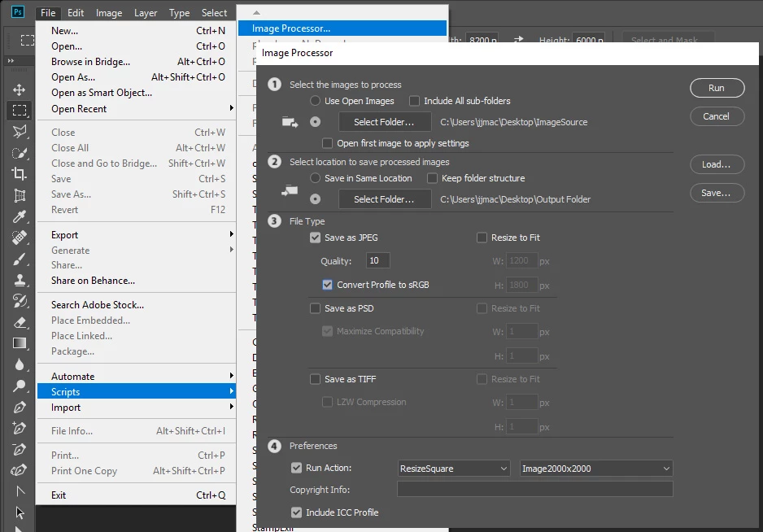Select the Spot Healing Brush tool
The width and height of the screenshot is (763, 532).
(x=19, y=238)
